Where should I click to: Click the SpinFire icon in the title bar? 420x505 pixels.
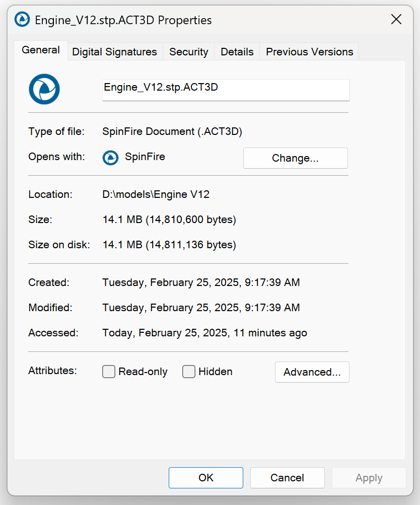coord(22,20)
